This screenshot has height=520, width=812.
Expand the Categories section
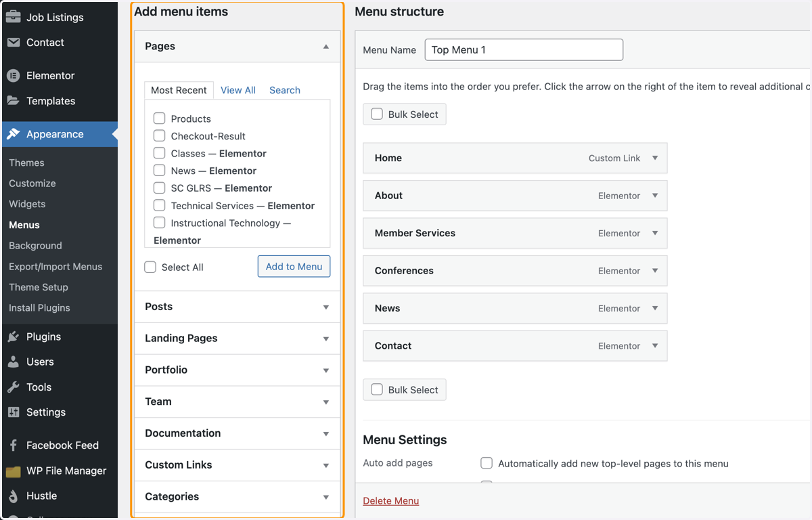click(x=238, y=497)
